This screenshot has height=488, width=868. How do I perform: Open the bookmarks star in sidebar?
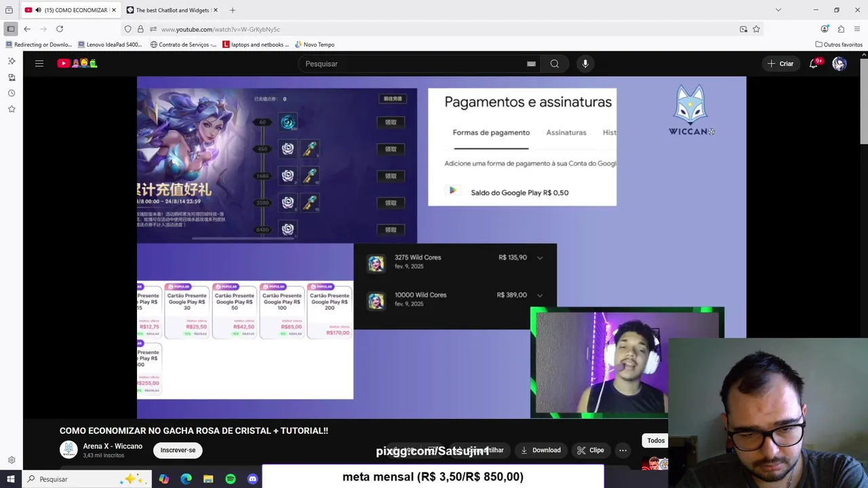[x=12, y=108]
